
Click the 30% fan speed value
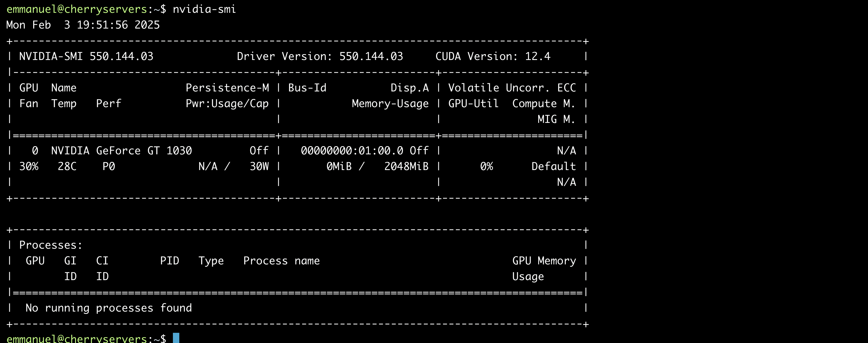coord(29,167)
